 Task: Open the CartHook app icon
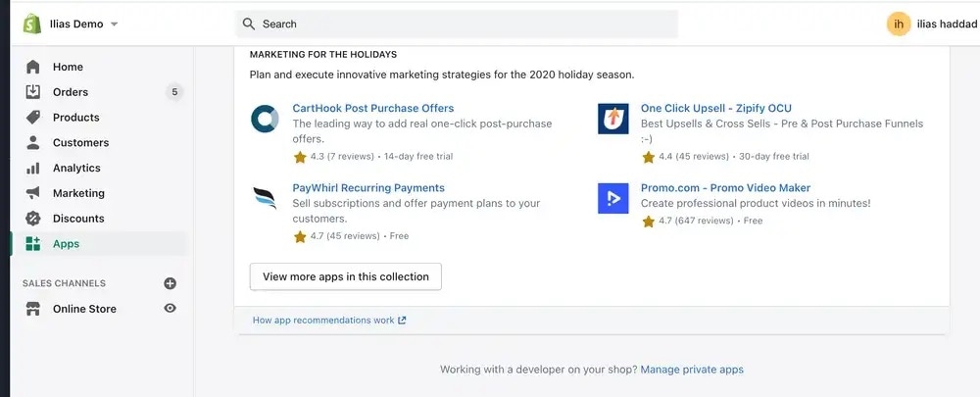tap(265, 119)
